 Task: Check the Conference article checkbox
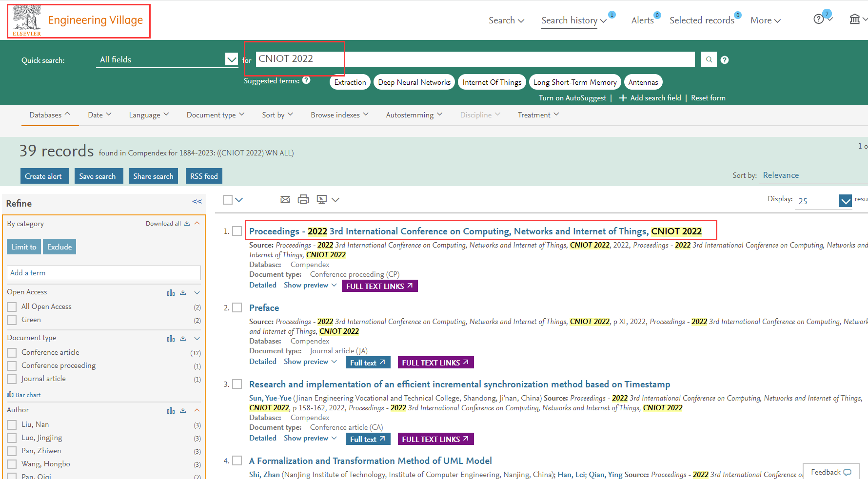pyautogui.click(x=12, y=352)
